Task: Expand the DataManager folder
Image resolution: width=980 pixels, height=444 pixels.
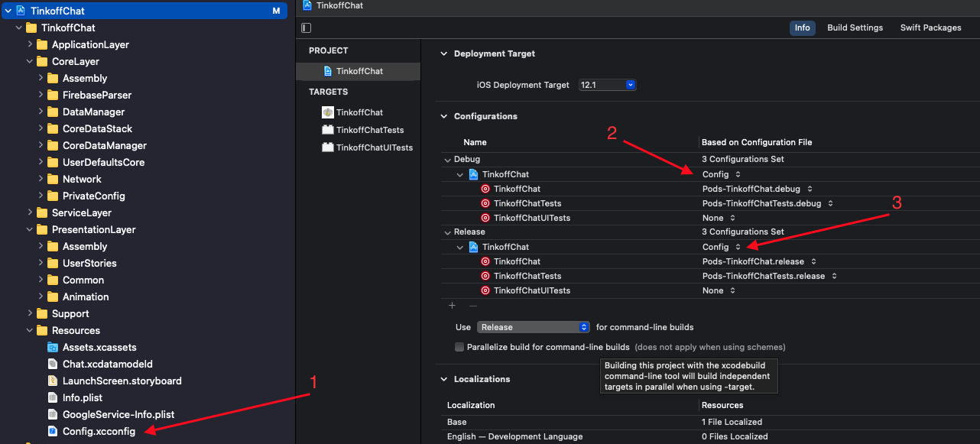Action: pyautogui.click(x=41, y=112)
